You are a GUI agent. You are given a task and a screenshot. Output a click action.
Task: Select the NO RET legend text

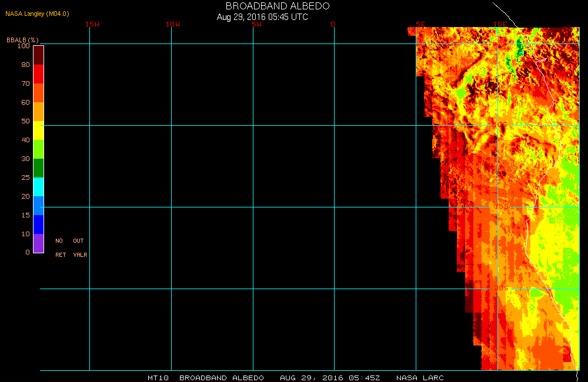[x=59, y=247]
